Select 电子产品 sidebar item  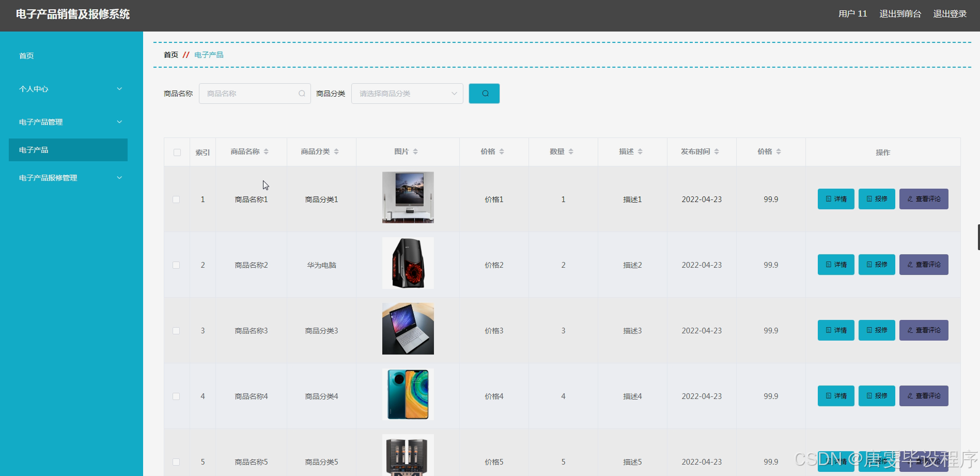[68, 150]
